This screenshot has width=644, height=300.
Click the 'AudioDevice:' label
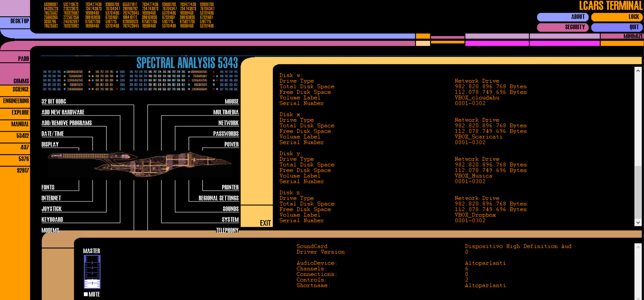tap(317, 263)
